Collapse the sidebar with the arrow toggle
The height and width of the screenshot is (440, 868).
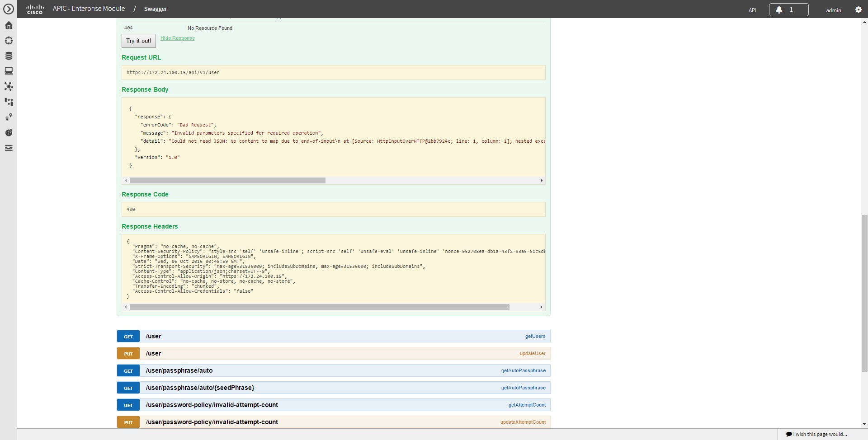coord(9,9)
